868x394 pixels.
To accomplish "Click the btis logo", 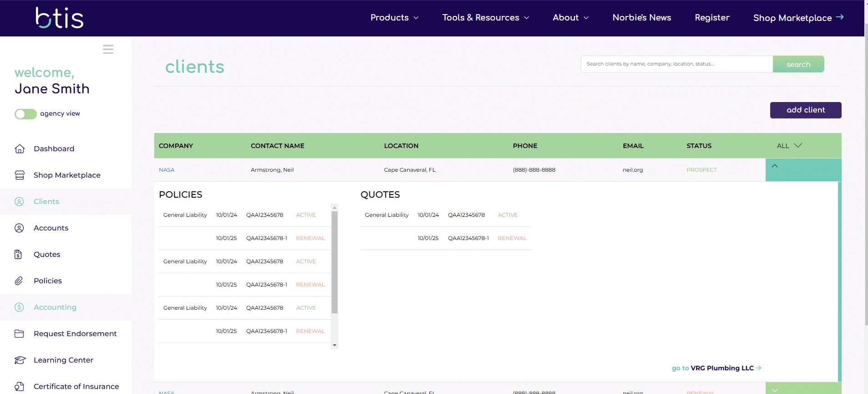I will point(60,18).
